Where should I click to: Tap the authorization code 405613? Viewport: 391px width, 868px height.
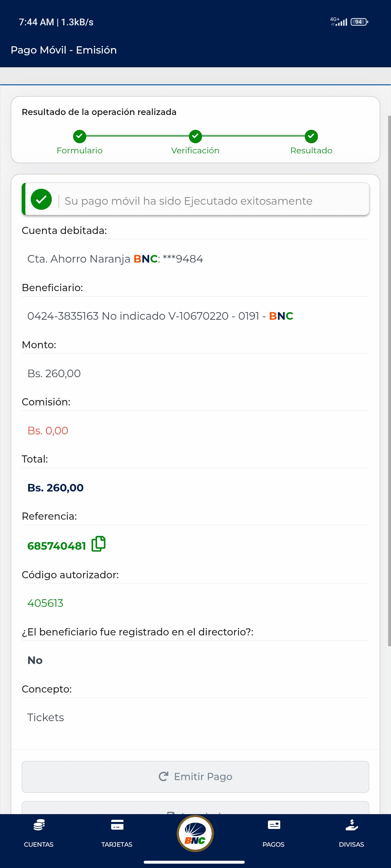[46, 603]
